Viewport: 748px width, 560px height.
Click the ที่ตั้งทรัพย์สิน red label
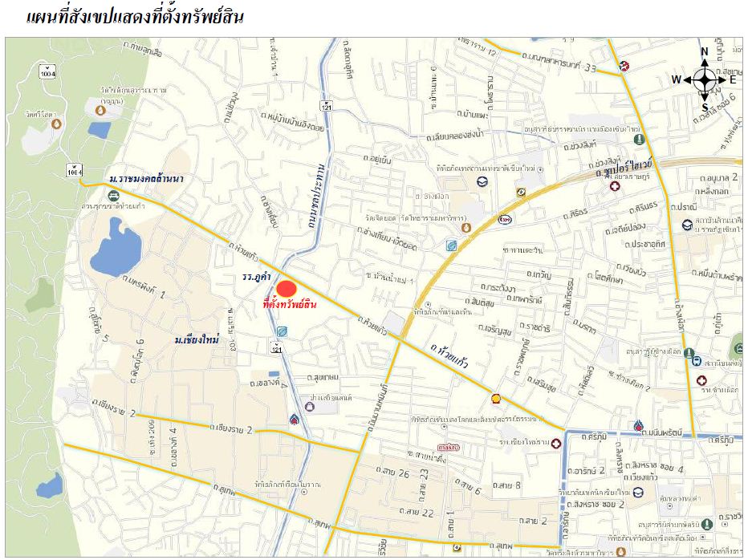tap(290, 304)
